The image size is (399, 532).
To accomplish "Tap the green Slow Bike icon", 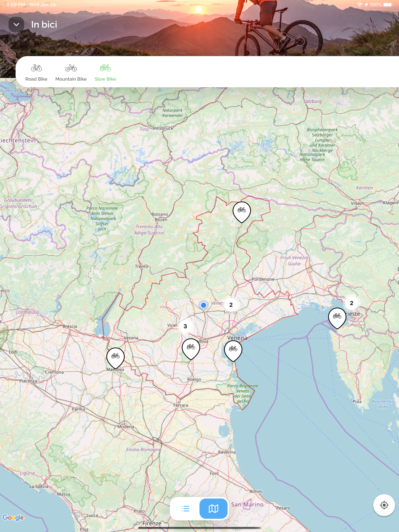I will click(105, 68).
